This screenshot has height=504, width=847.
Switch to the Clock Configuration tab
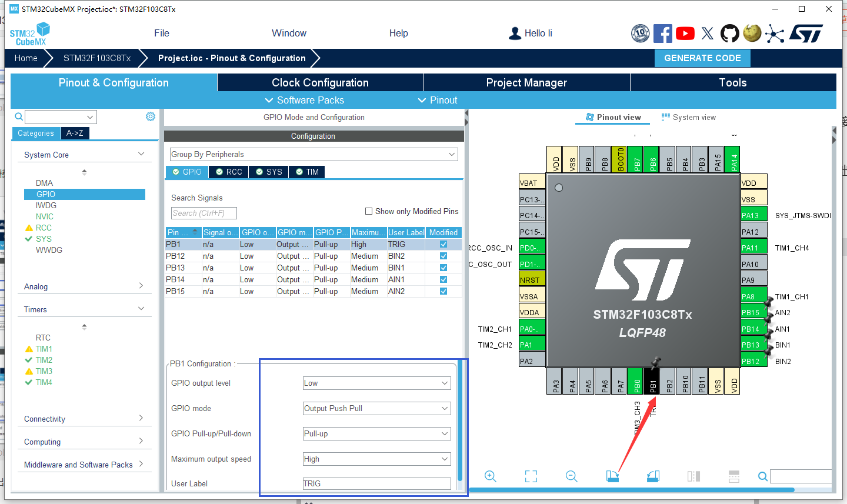321,83
